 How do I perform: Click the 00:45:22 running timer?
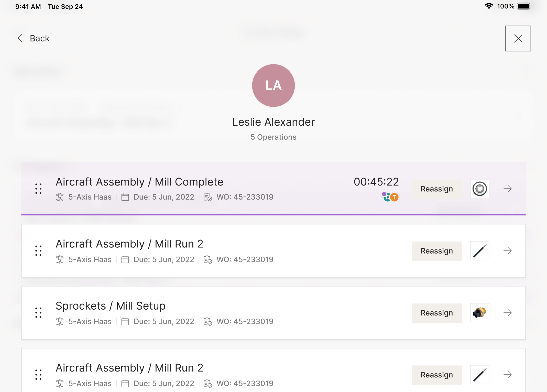pos(376,182)
